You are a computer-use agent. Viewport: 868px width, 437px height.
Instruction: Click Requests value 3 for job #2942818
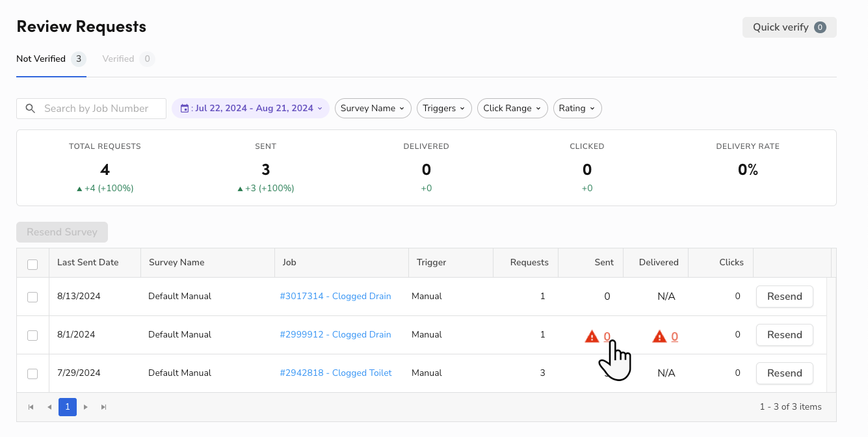[542, 373]
